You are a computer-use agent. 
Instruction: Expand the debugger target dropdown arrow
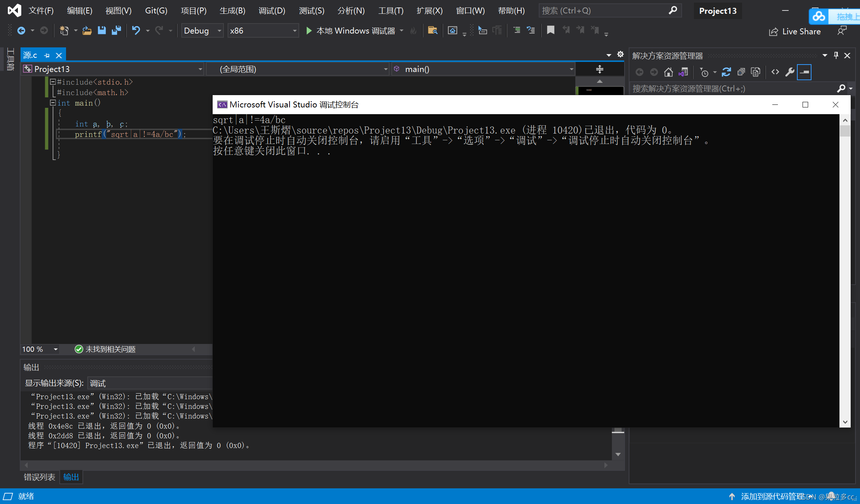click(x=401, y=31)
